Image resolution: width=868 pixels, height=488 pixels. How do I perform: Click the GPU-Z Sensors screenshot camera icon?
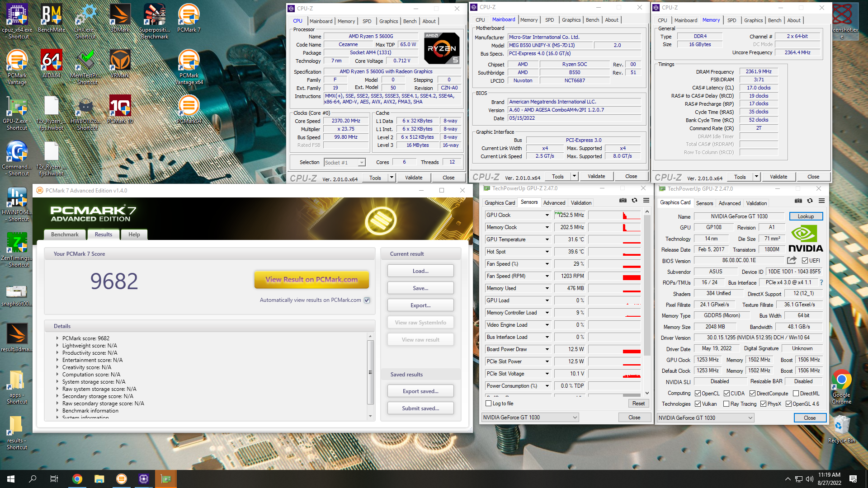point(623,201)
